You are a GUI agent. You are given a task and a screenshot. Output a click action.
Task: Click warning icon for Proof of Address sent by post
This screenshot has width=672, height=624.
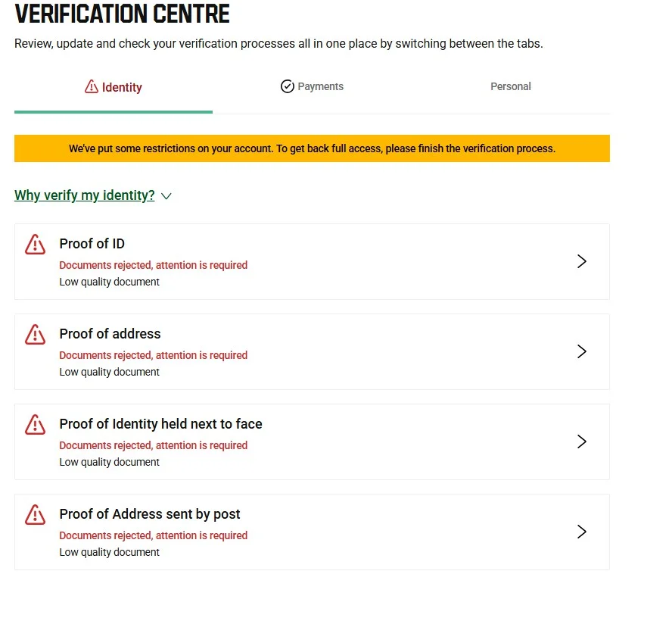tap(35, 514)
